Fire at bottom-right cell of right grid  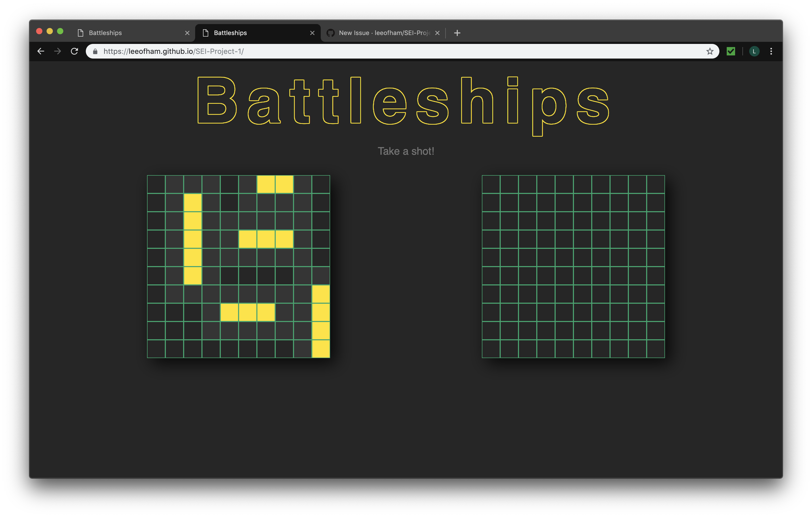656,349
